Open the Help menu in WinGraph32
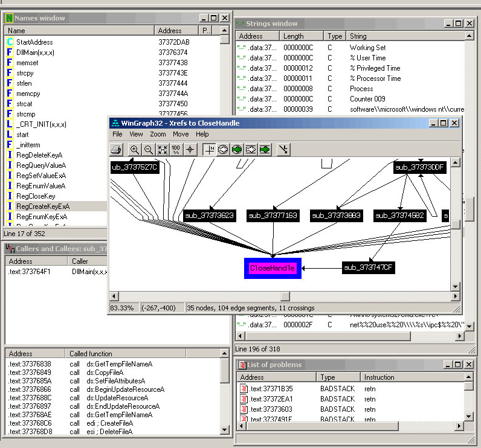Viewport: 481px width, 448px height. click(x=202, y=134)
